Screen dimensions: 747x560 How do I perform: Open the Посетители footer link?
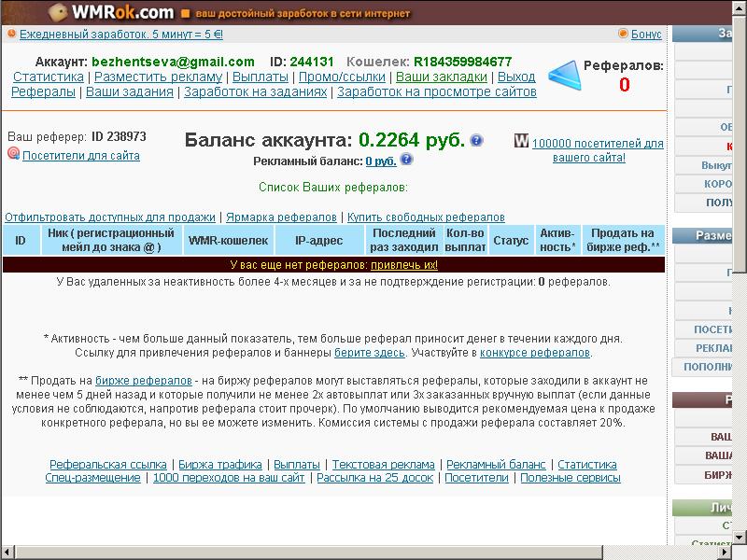click(x=477, y=478)
